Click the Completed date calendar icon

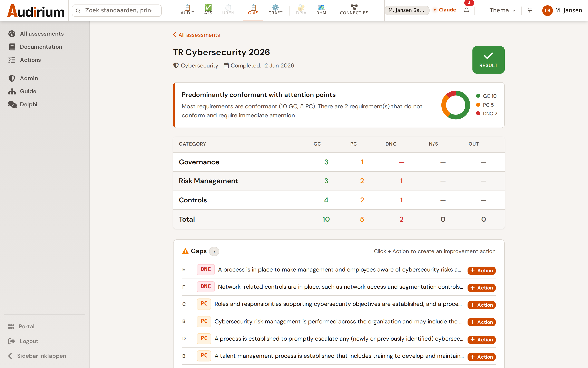click(226, 66)
